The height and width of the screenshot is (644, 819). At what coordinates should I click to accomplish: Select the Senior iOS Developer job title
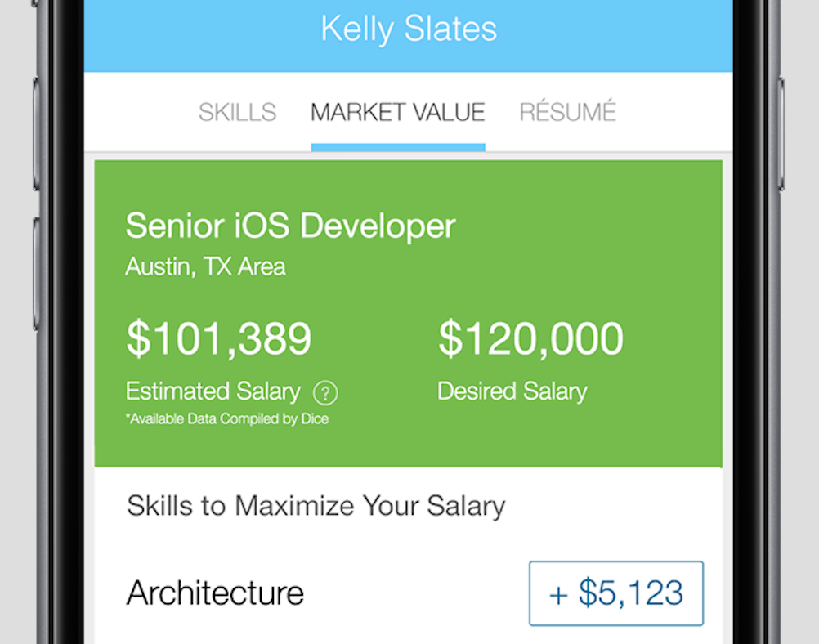290,226
